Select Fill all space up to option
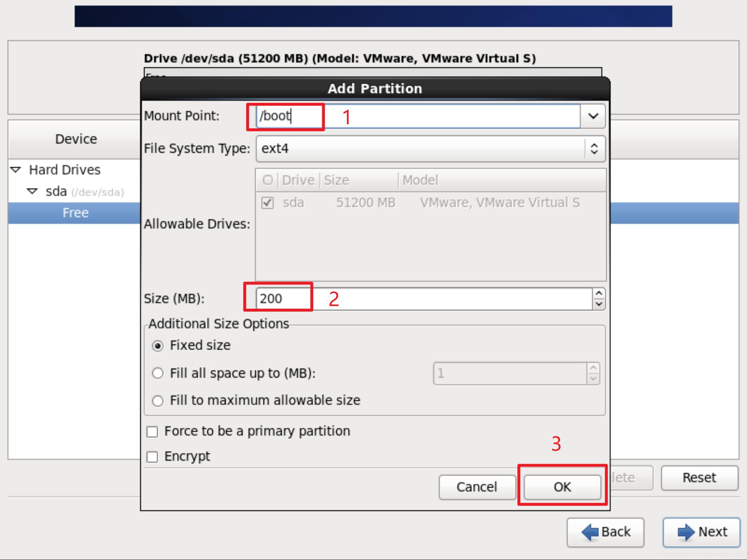The height and width of the screenshot is (560, 747). 157,373
